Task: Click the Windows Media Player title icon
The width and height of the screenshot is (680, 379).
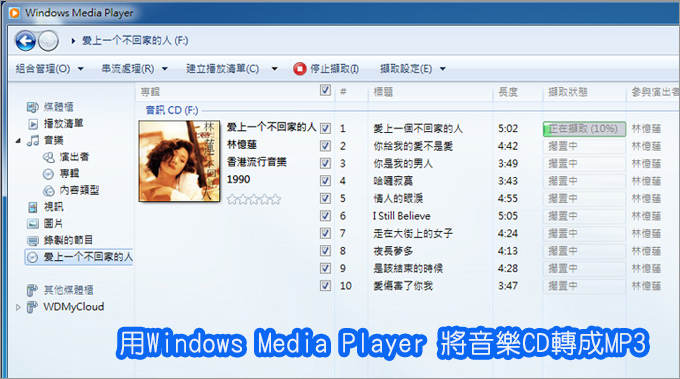Action: [14, 13]
